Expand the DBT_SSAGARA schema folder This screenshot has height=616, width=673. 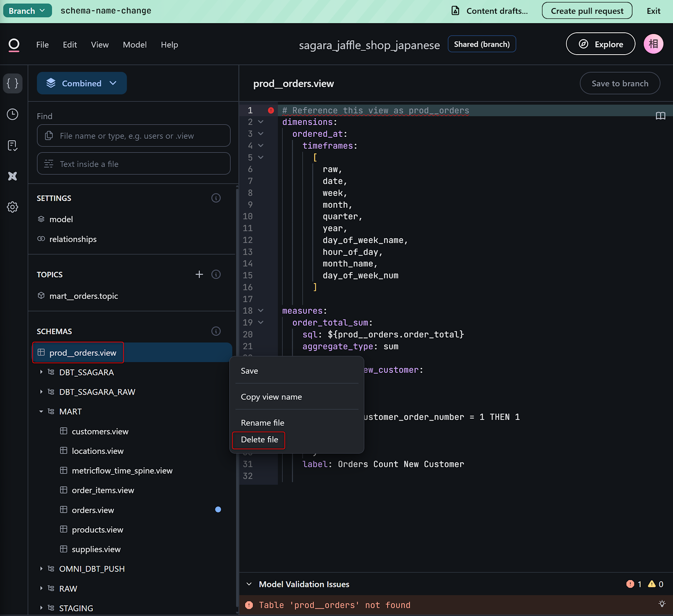(41, 372)
